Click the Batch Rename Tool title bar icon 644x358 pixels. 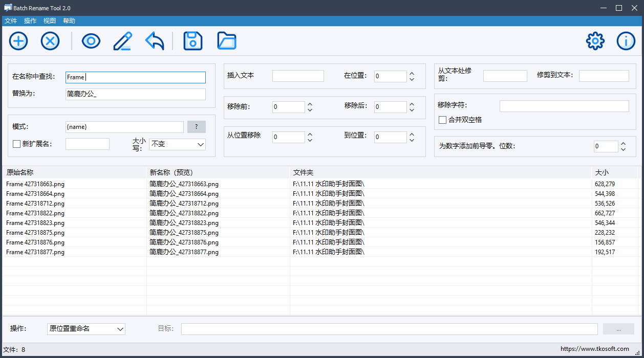[8, 8]
